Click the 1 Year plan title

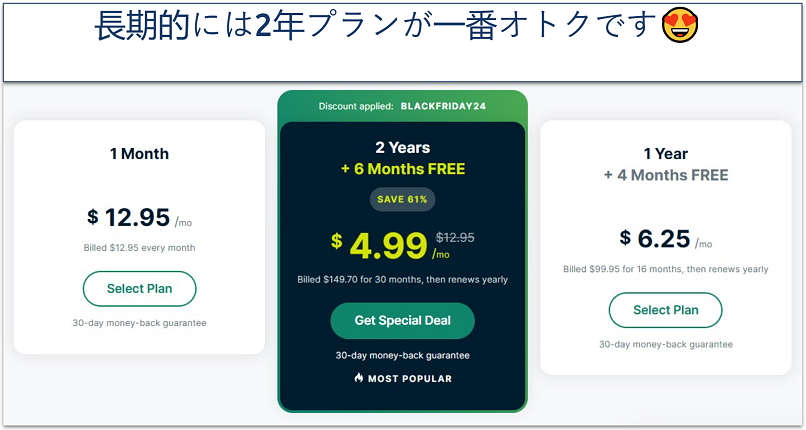click(665, 154)
